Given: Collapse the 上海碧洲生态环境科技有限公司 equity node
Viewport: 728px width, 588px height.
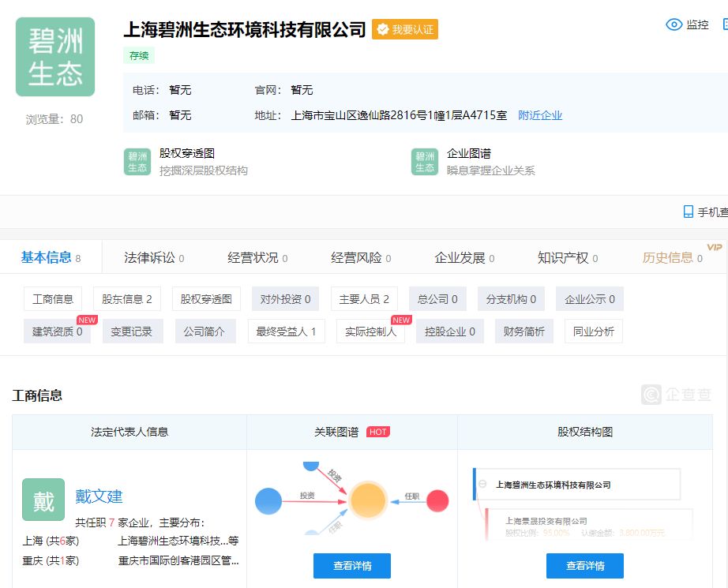Looking at the screenshot, I should click(482, 484).
